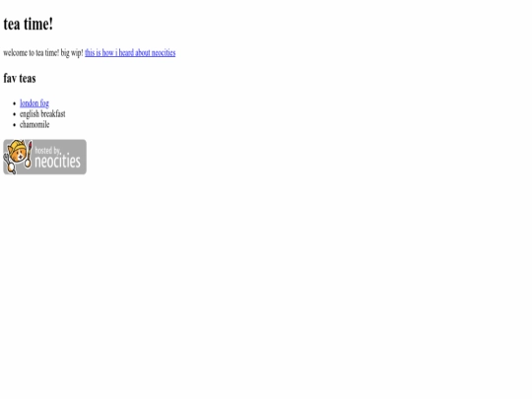Click the 'hosted by' text in the badge
Image resolution: width=532 pixels, height=399 pixels.
(47, 150)
